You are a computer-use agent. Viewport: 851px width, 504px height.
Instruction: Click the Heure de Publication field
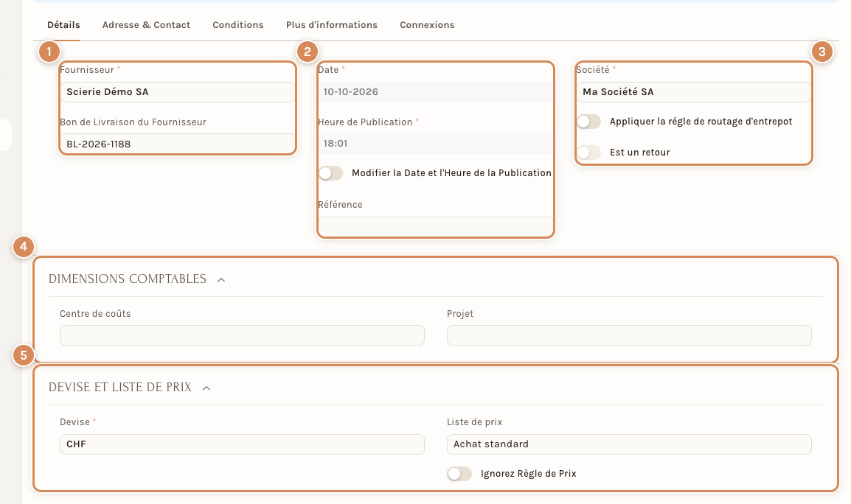435,143
